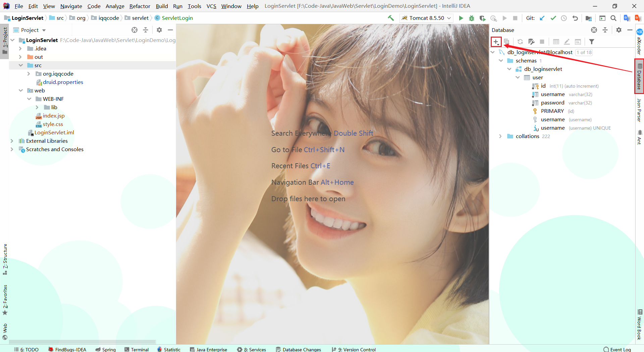Select the Debug icon in the toolbar
Viewport: 644px width, 352px height.
472,18
